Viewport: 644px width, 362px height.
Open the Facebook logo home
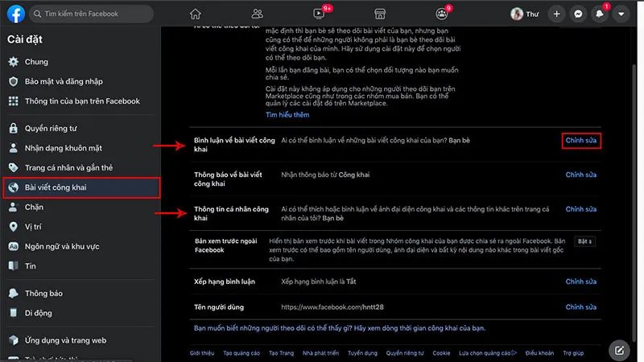tap(15, 14)
